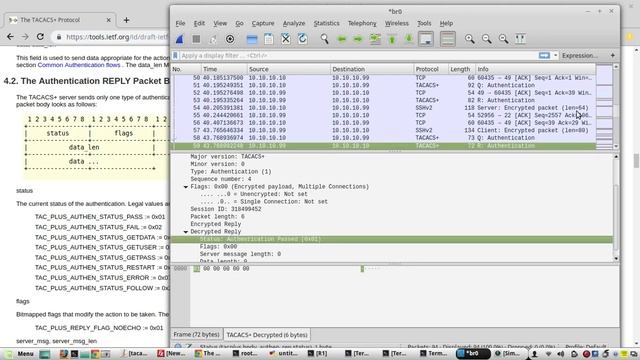Jump to the first packet
Screen dimensions: 640x360
[392, 39]
